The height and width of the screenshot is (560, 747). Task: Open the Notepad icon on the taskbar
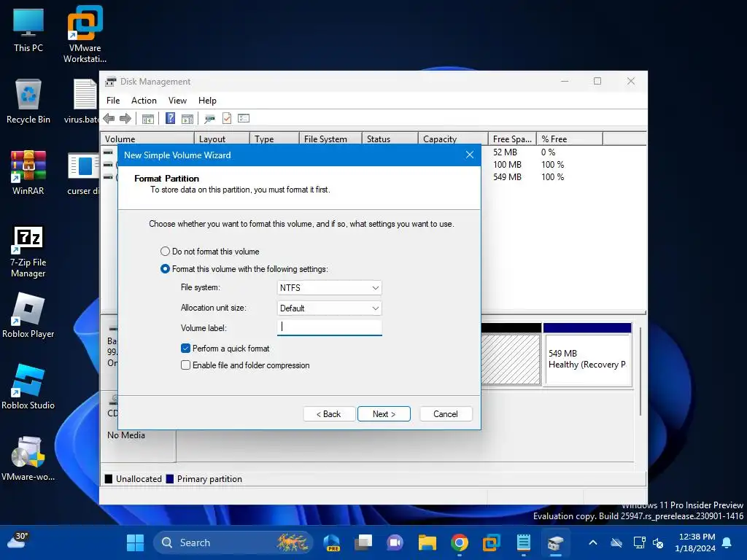tap(524, 542)
